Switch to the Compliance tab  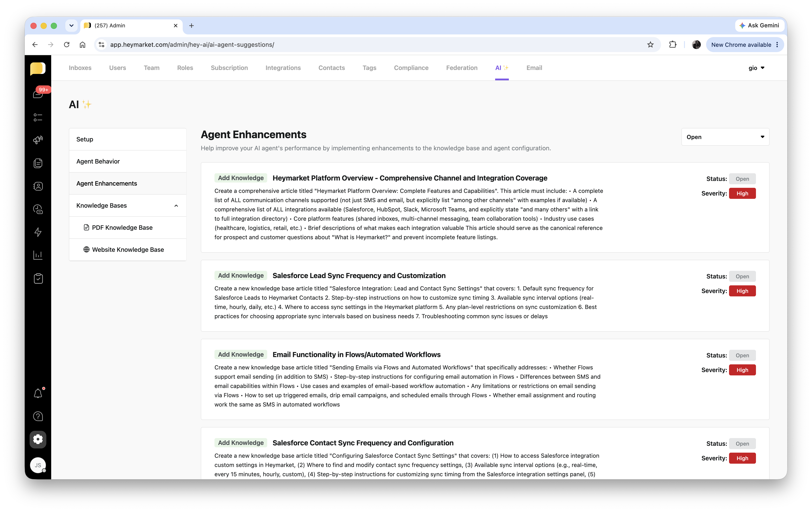tap(411, 68)
